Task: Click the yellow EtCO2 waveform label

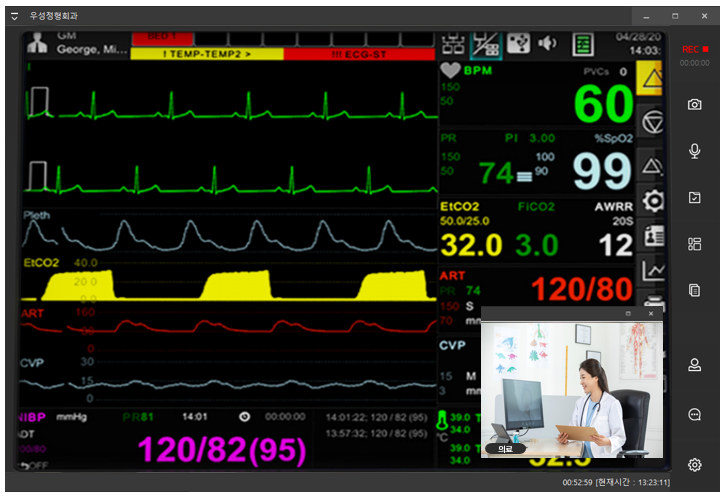Action: pos(41,263)
